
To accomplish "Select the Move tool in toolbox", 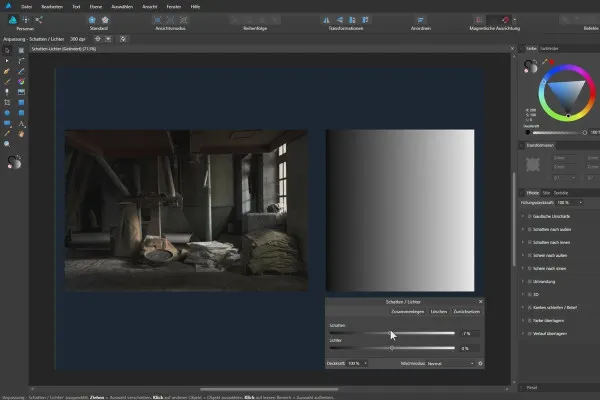I will 7,50.
